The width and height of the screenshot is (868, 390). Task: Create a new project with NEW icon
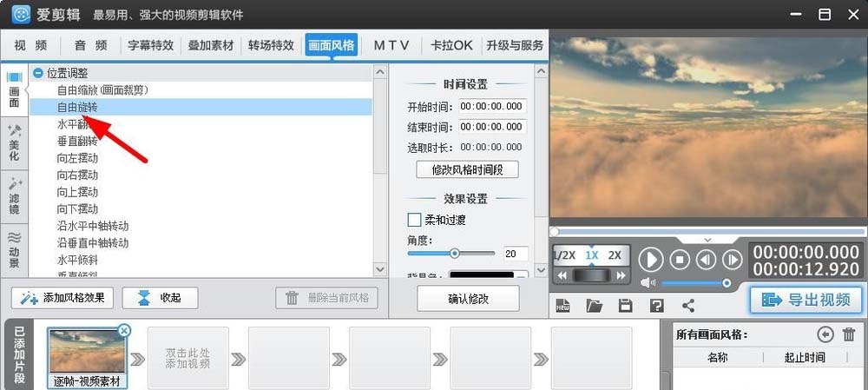(x=563, y=305)
